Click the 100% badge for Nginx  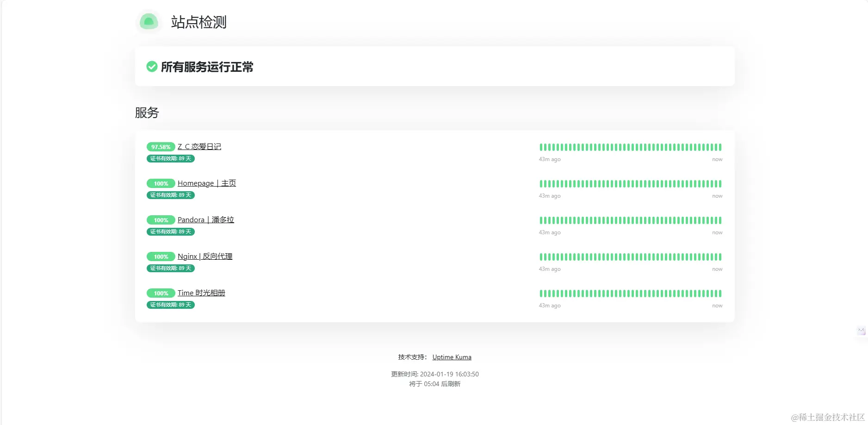(x=161, y=256)
